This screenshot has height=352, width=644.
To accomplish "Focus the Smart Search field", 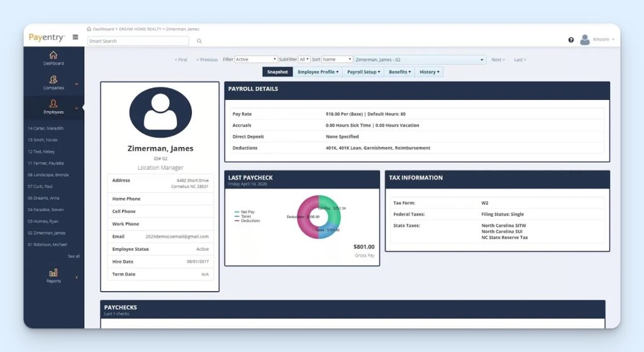I will [x=138, y=41].
